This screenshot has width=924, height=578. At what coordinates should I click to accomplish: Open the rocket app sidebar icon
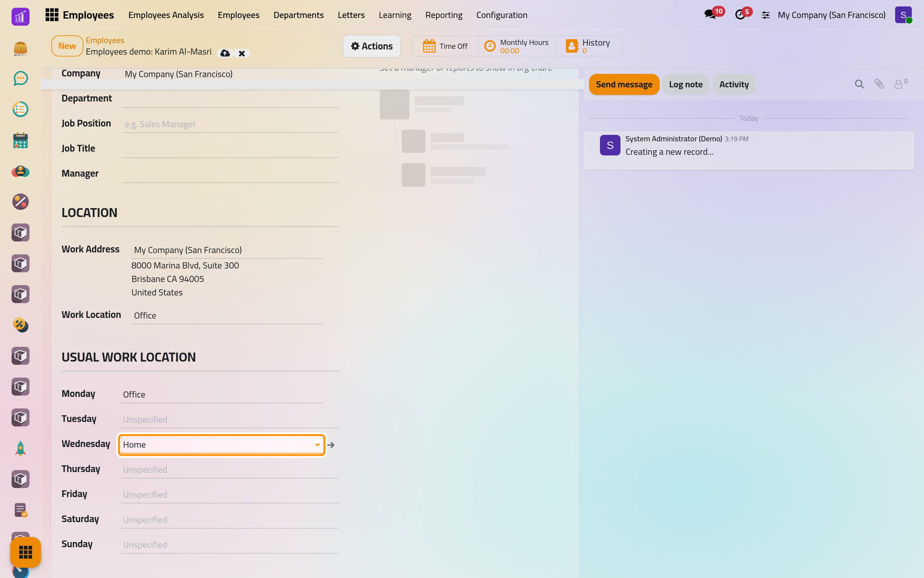(x=21, y=448)
